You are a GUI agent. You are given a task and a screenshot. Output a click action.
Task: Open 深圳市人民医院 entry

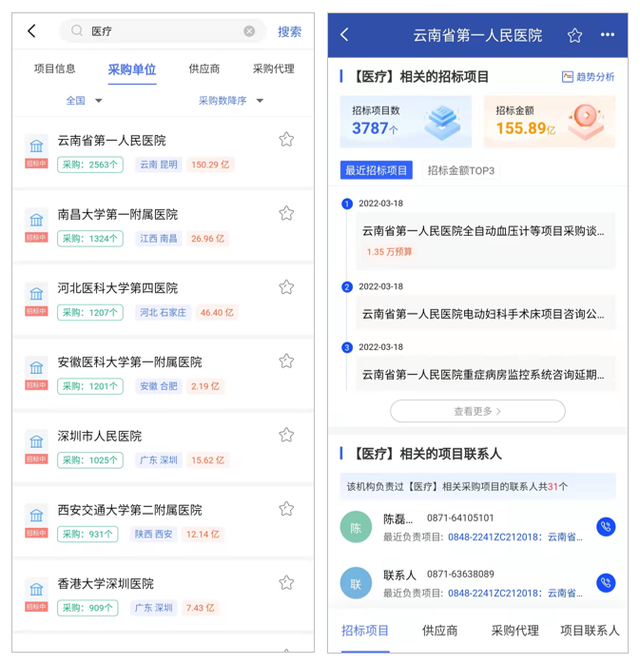(x=163, y=448)
